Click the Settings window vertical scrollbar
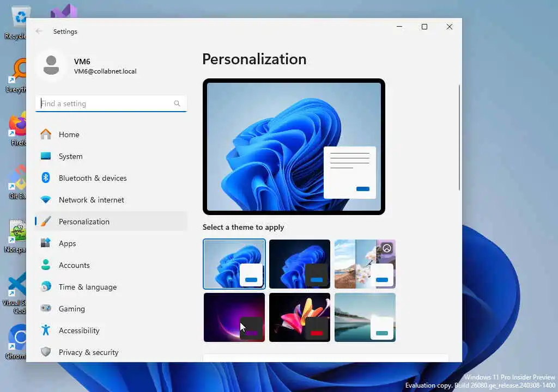The height and width of the screenshot is (392, 558). (459, 137)
